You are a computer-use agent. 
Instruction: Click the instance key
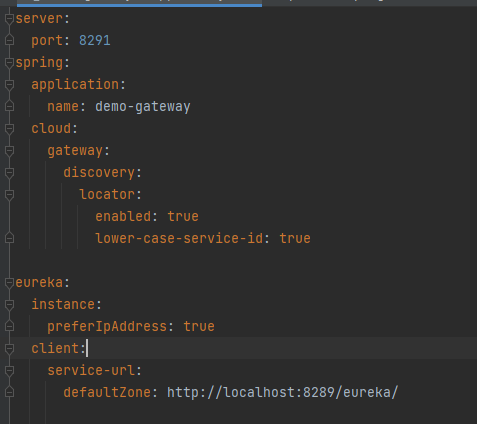(x=63, y=305)
